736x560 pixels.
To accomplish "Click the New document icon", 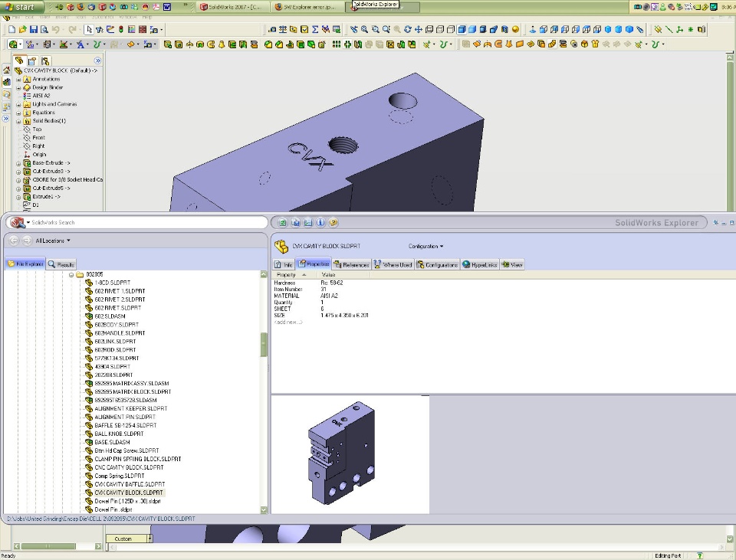I will [12, 30].
